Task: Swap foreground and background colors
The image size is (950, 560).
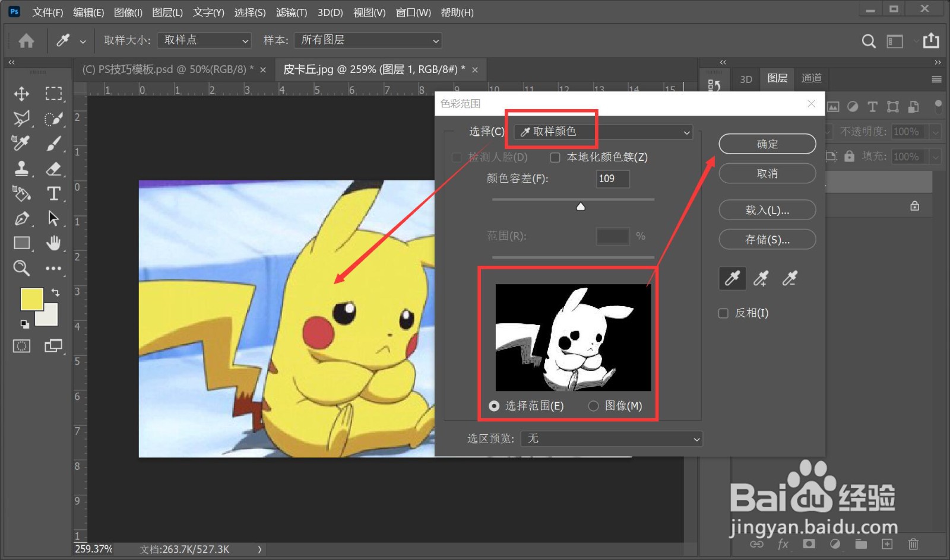Action: point(55,292)
